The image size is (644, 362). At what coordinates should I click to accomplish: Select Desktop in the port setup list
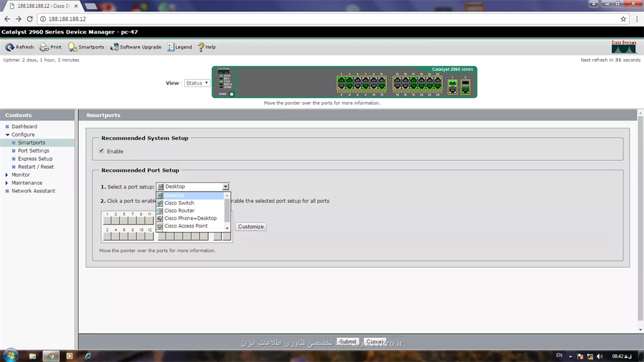(190, 195)
